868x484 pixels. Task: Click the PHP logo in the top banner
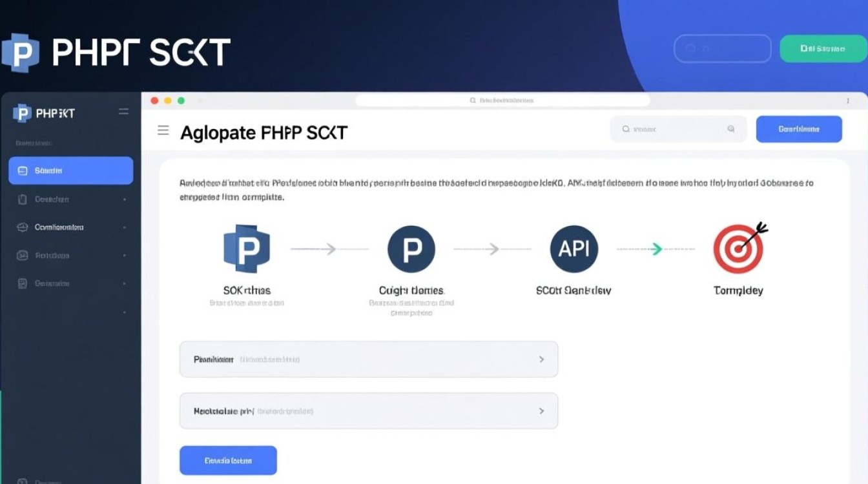[x=21, y=52]
